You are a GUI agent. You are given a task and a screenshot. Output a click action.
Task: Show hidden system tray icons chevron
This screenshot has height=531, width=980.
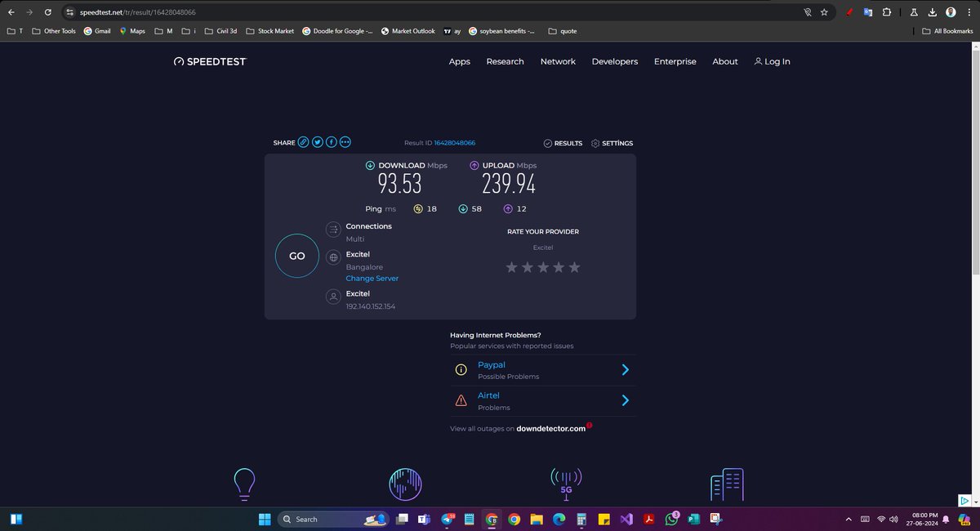[x=849, y=519]
